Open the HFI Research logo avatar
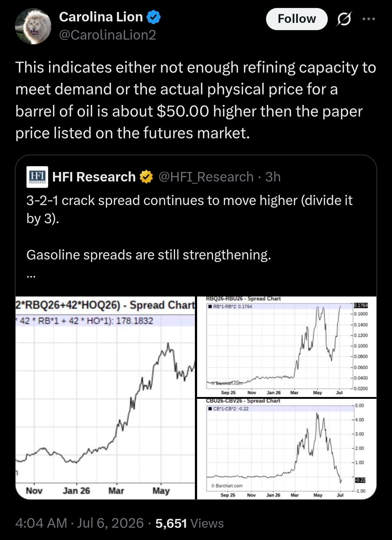The height and width of the screenshot is (540, 392). [37, 177]
